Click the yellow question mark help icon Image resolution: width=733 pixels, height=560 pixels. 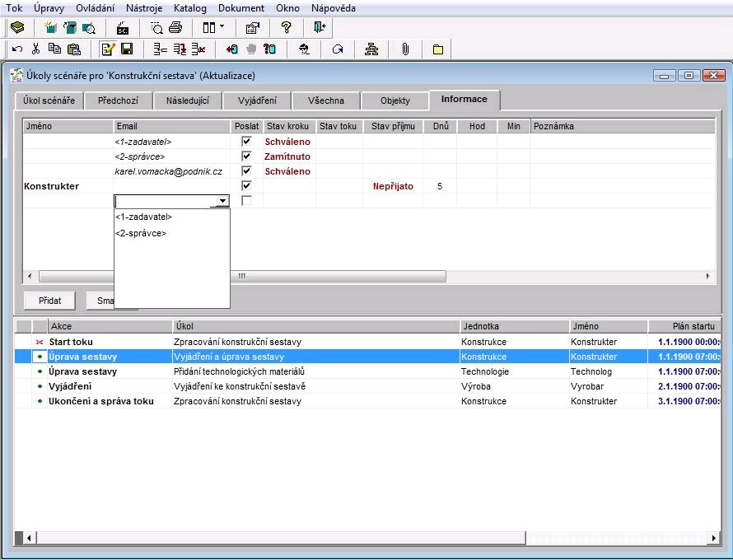(x=286, y=27)
